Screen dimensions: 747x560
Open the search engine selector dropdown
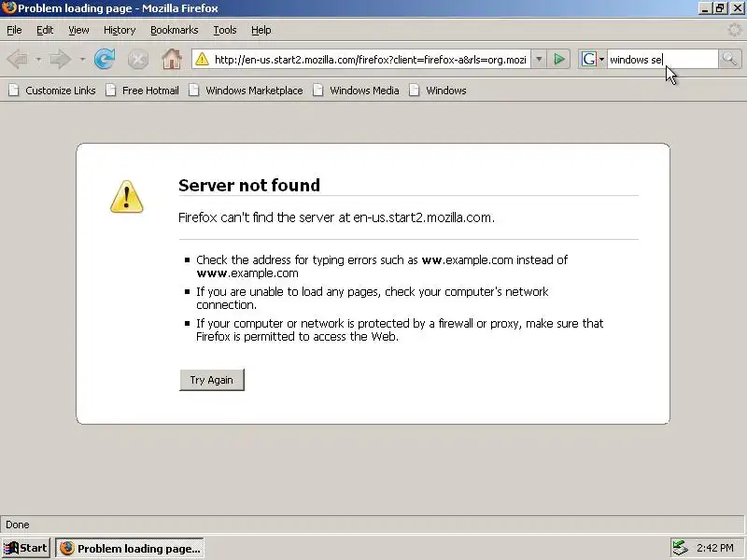point(601,59)
